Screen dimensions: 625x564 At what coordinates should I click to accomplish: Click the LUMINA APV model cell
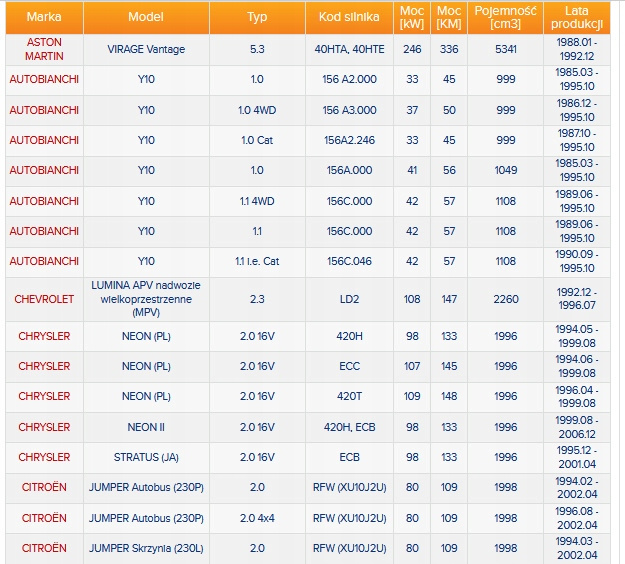coord(146,299)
